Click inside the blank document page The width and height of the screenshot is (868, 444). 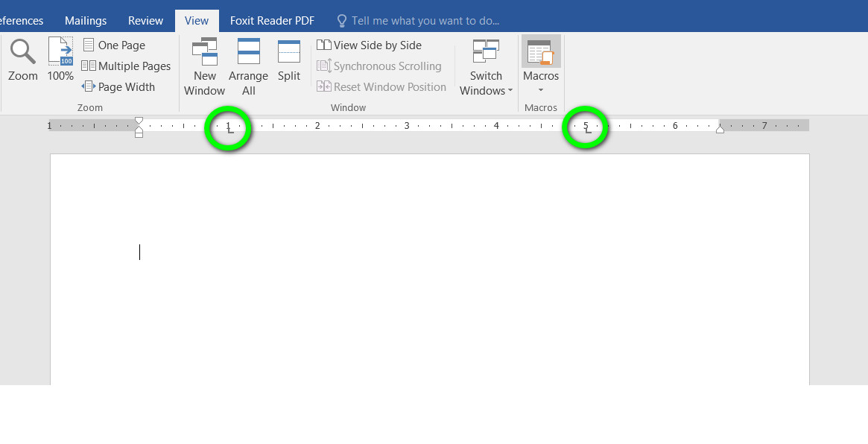coord(430,269)
